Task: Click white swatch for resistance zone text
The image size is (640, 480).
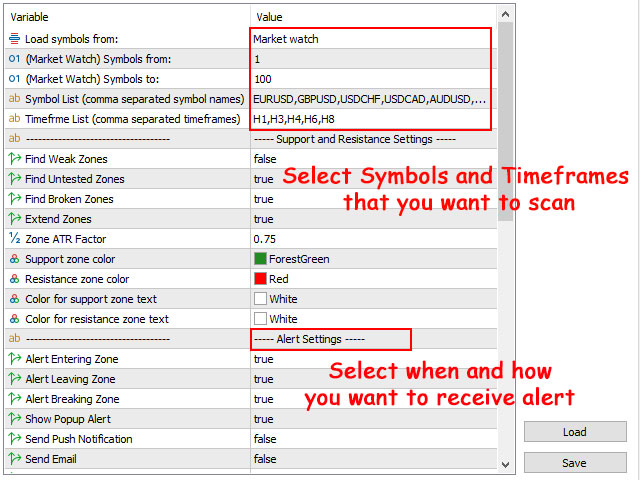Action: point(260,319)
